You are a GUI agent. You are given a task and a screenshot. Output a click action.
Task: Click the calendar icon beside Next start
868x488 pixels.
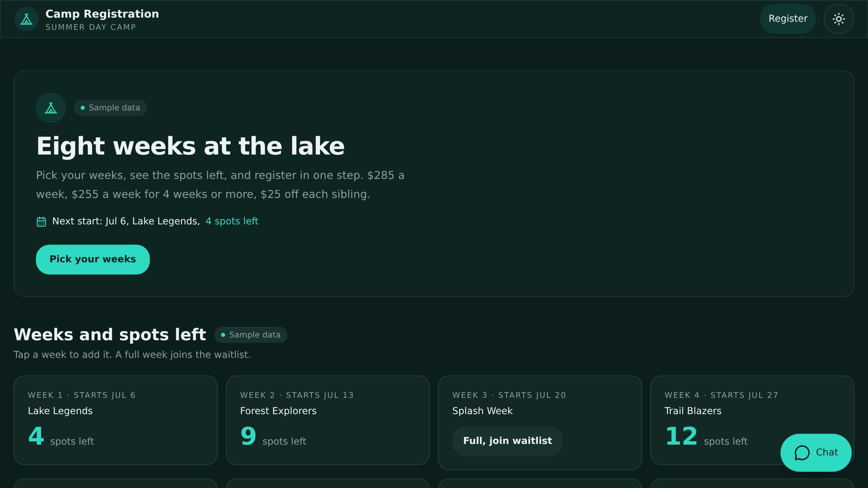pyautogui.click(x=41, y=222)
